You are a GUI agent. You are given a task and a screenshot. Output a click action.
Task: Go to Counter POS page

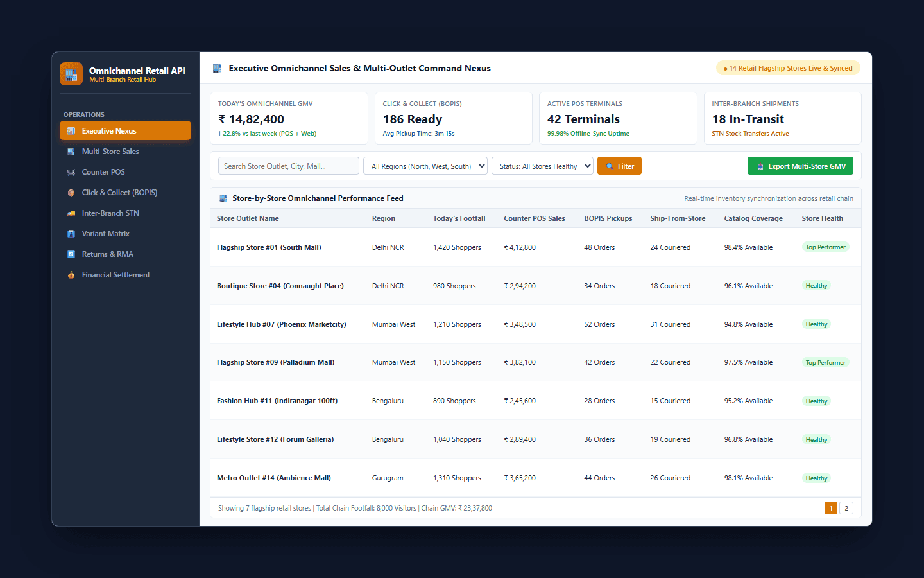click(x=125, y=172)
